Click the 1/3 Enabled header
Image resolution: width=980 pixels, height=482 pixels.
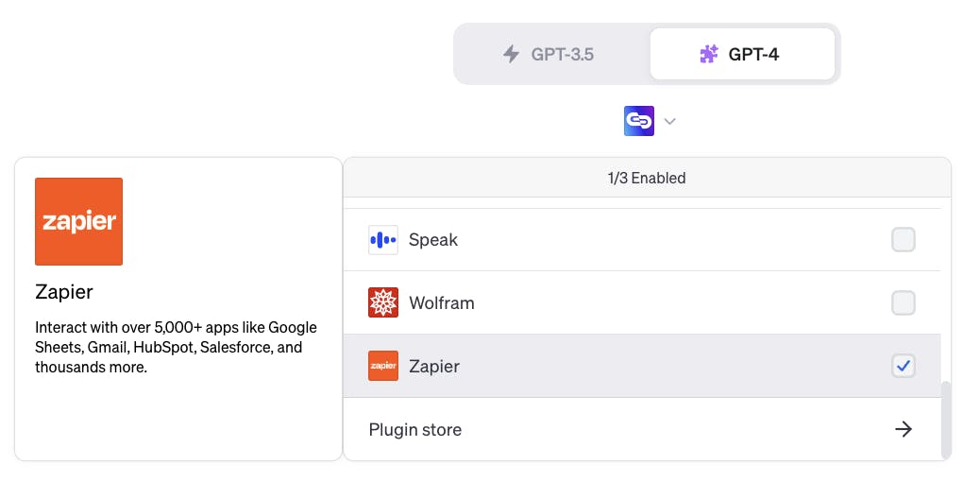(646, 178)
